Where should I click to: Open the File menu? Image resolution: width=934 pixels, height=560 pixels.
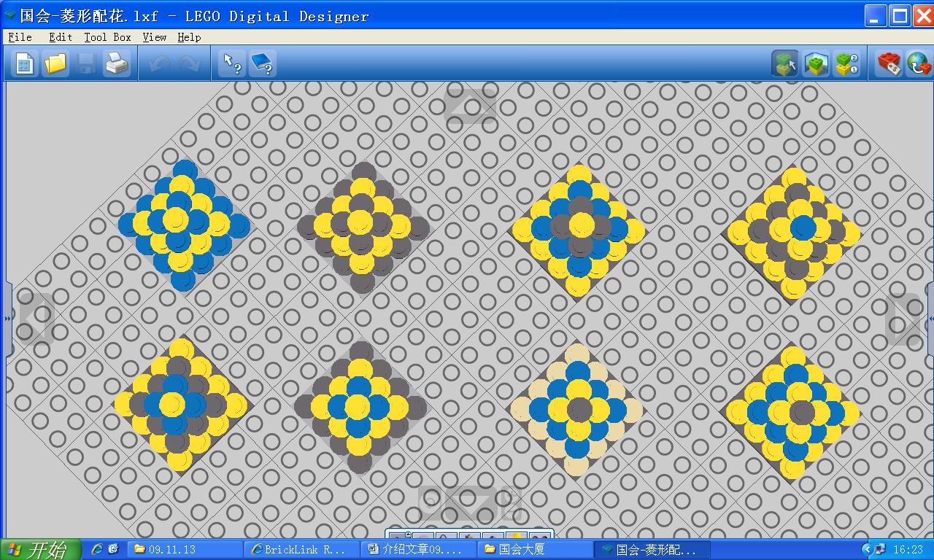20,37
